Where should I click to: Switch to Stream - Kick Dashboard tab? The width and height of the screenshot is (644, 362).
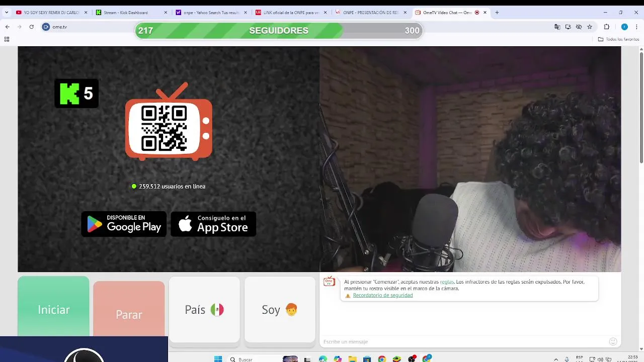pos(131,13)
